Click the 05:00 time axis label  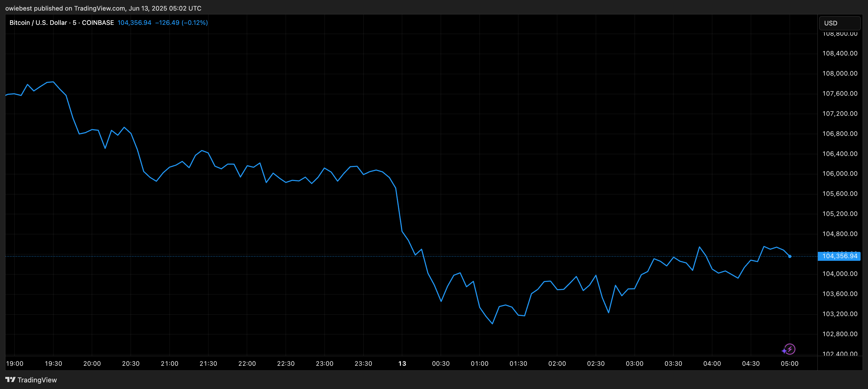[x=790, y=363]
